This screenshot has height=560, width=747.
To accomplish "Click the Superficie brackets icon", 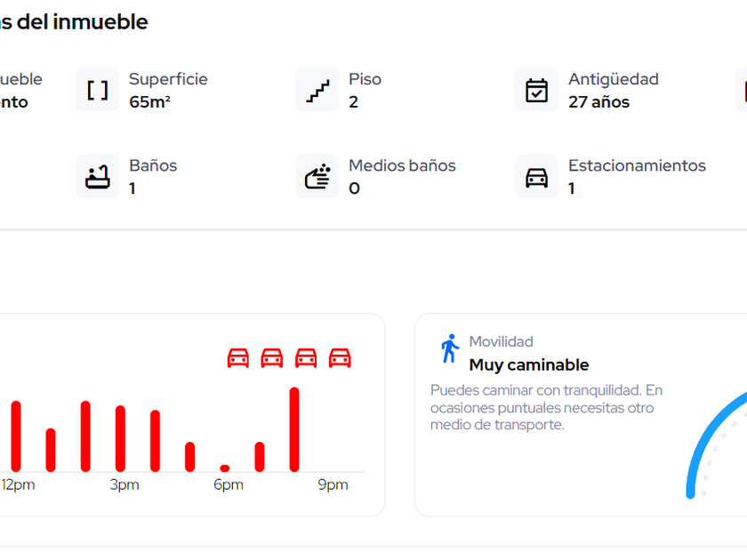I will [97, 91].
